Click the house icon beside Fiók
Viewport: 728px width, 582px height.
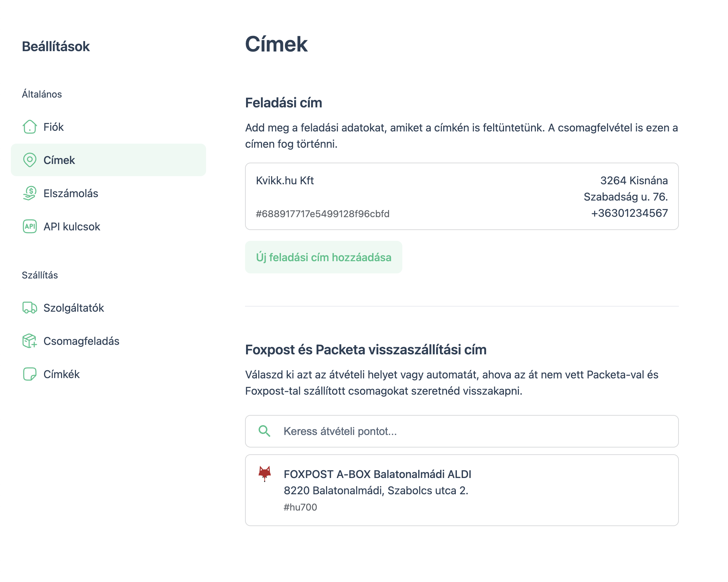pyautogui.click(x=29, y=127)
